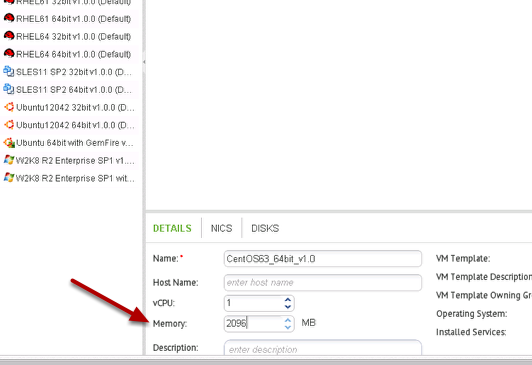
Task: Click the RHEL64 32bit red hat icon
Action: (x=9, y=35)
